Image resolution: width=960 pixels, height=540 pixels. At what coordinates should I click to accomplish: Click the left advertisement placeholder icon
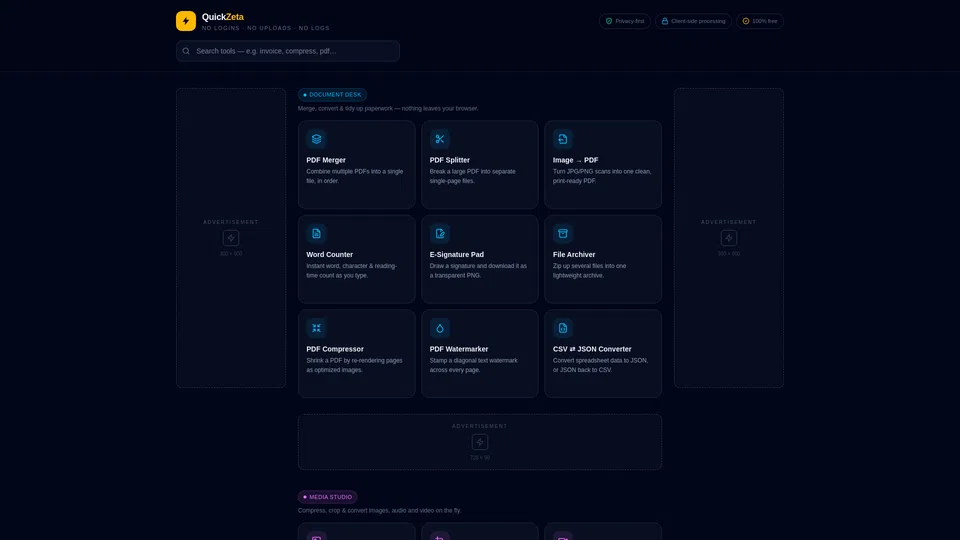(x=231, y=238)
